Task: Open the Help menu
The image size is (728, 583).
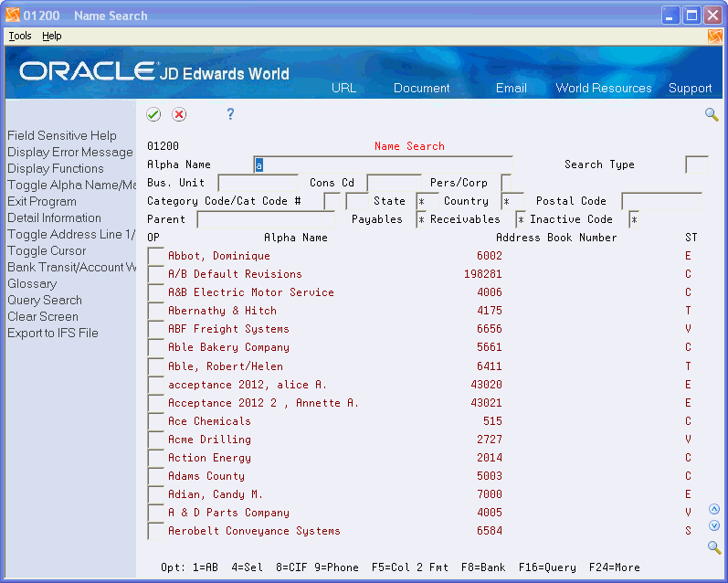Action: 51,36
